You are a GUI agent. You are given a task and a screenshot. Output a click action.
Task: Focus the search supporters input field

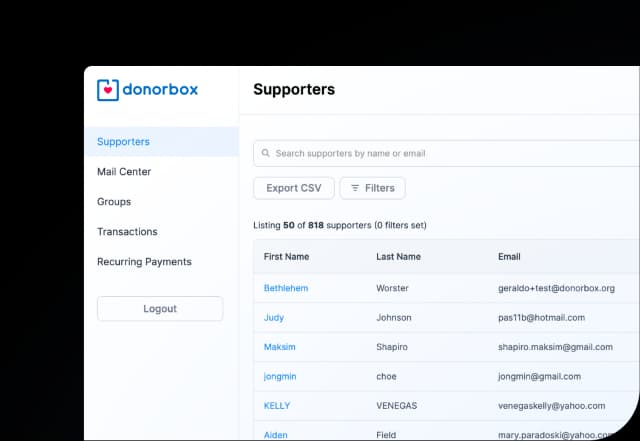tap(450, 153)
